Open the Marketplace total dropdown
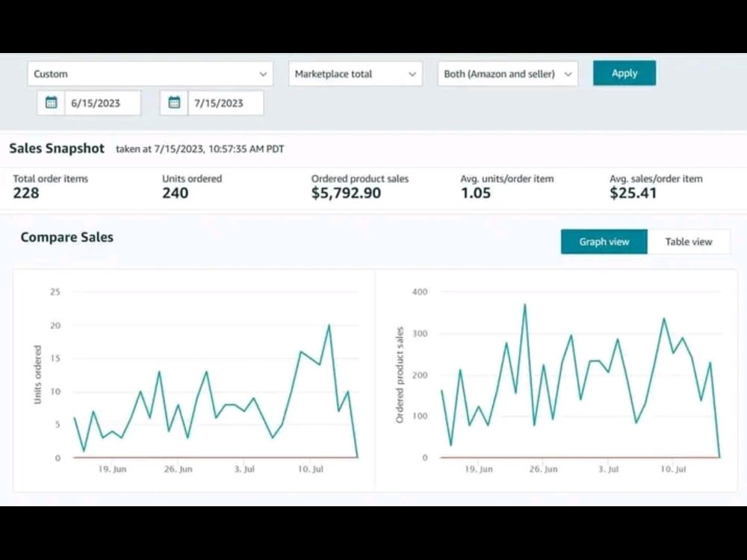This screenshot has width=747, height=560. (356, 74)
